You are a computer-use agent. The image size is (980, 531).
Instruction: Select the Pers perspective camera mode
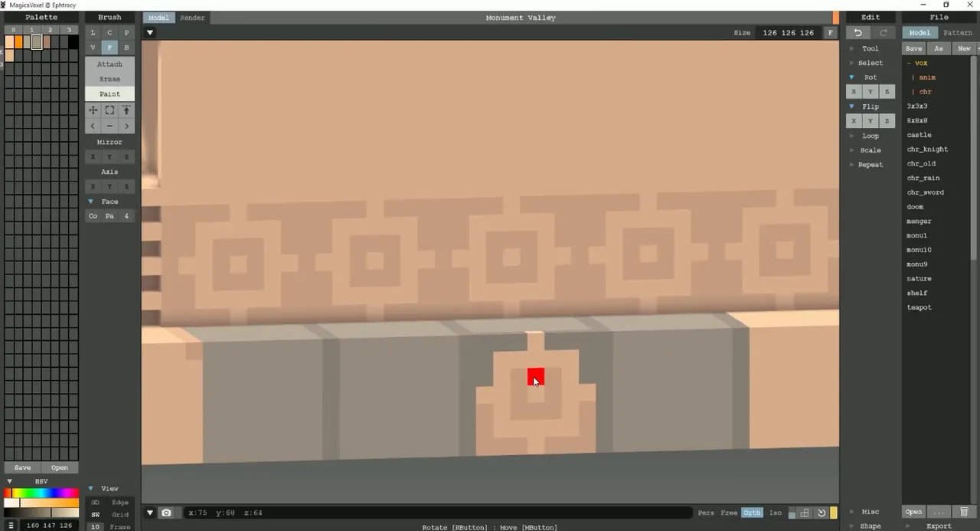(706, 513)
